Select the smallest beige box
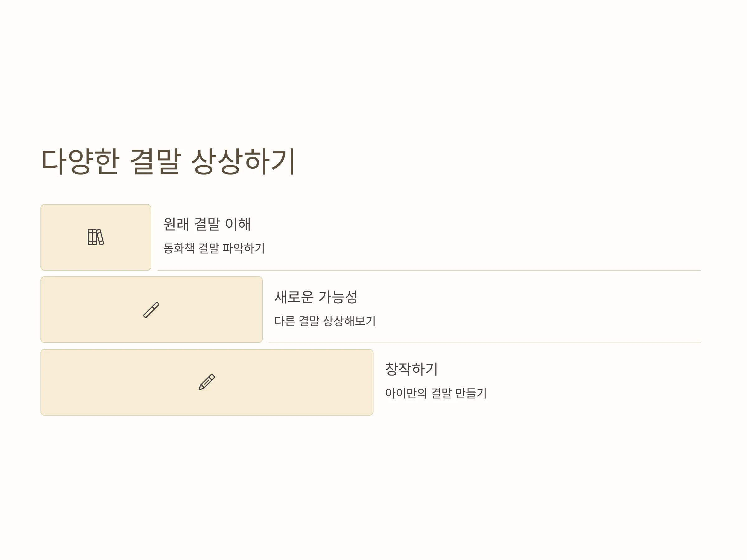 (x=96, y=237)
